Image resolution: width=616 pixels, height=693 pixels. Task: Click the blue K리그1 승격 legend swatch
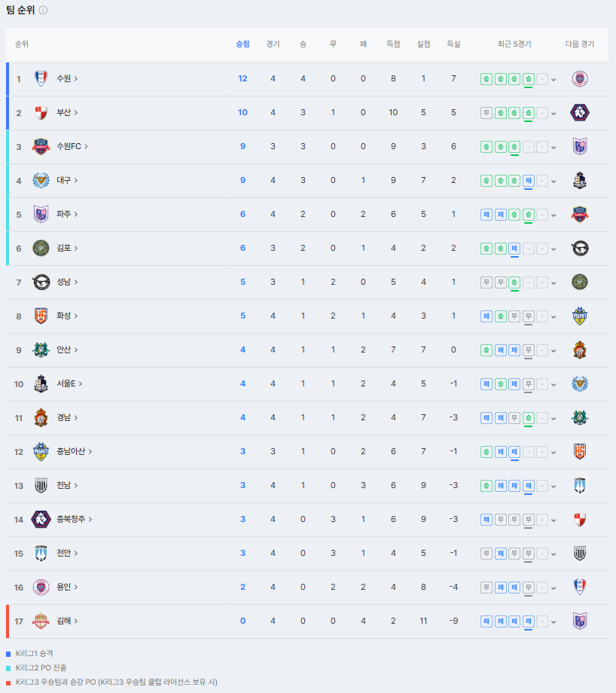(8, 654)
